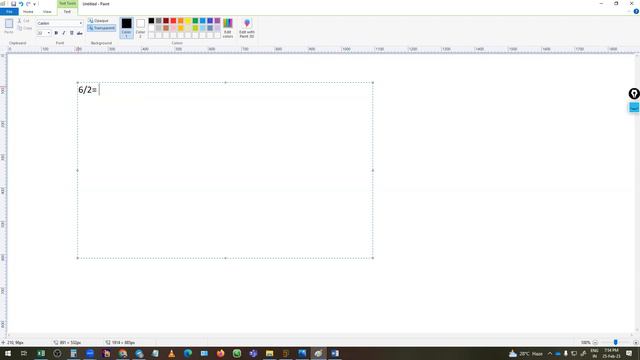Open the Windows Start menu

pyautogui.click(x=8, y=353)
